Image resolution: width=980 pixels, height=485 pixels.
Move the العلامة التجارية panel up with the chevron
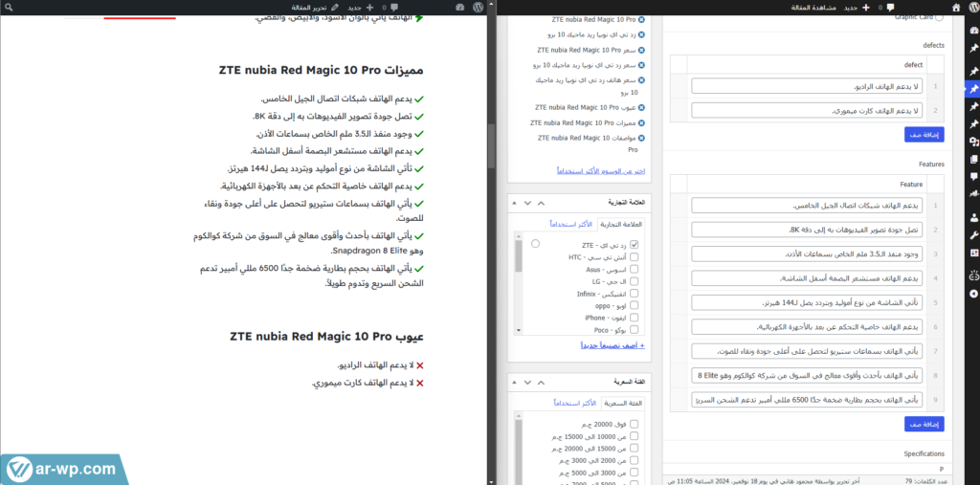[542, 203]
